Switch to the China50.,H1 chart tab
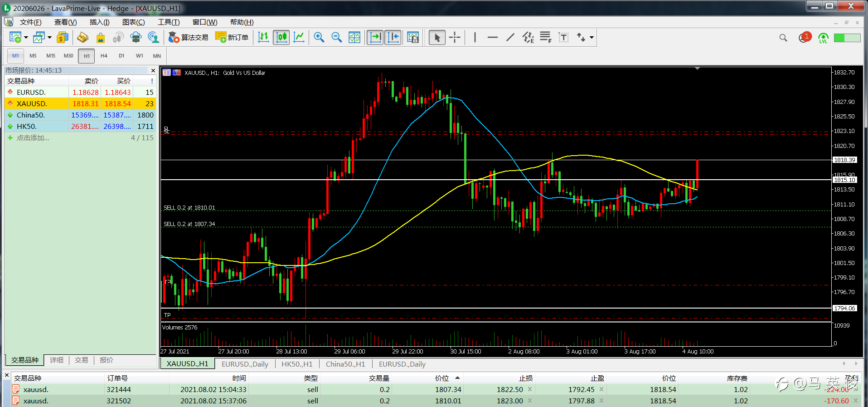This screenshot has width=868, height=407. 345,364
